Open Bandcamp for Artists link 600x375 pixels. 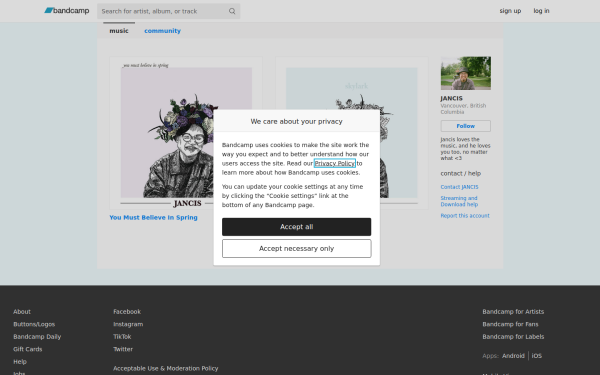[513, 311]
